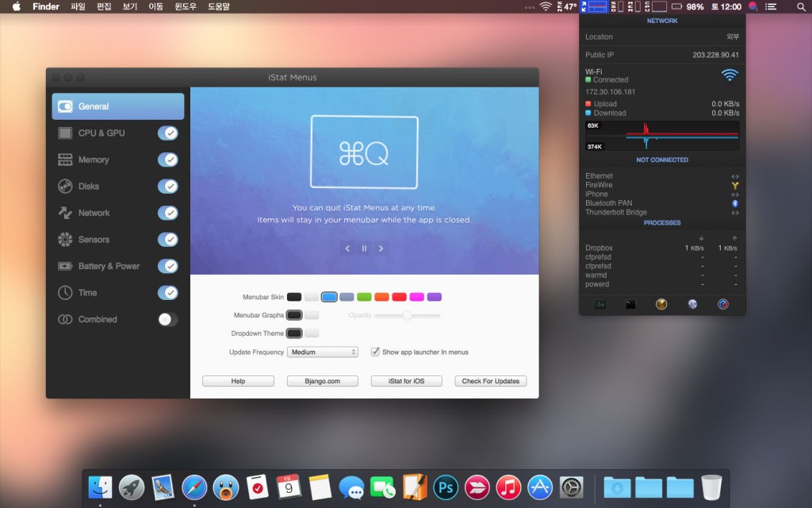Select the Network sidebar icon
This screenshot has width=812, height=508.
tap(65, 213)
